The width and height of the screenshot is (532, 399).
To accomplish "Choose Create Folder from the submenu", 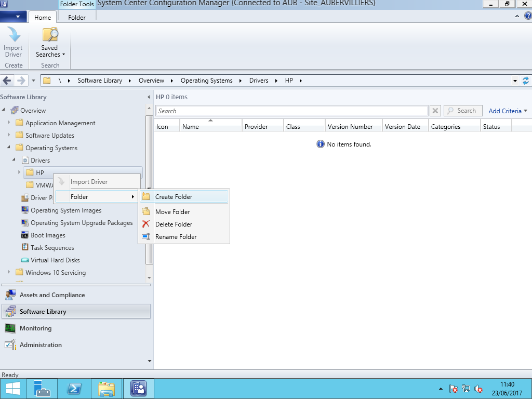I will pyautogui.click(x=184, y=197).
